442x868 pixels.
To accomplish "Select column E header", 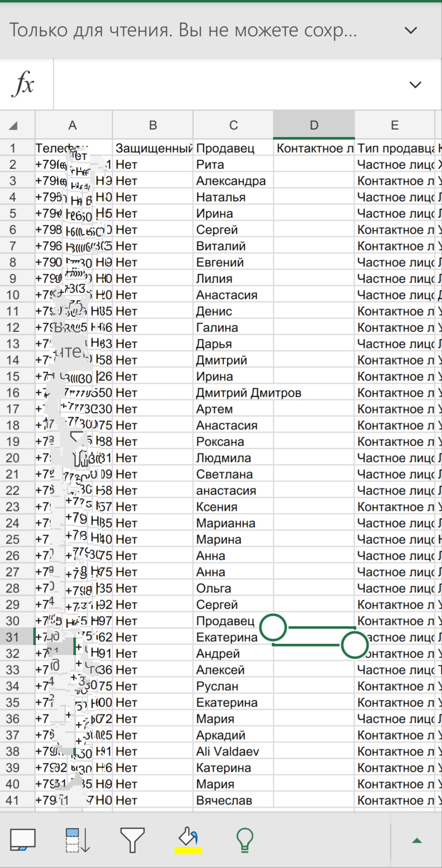I will tap(395, 125).
